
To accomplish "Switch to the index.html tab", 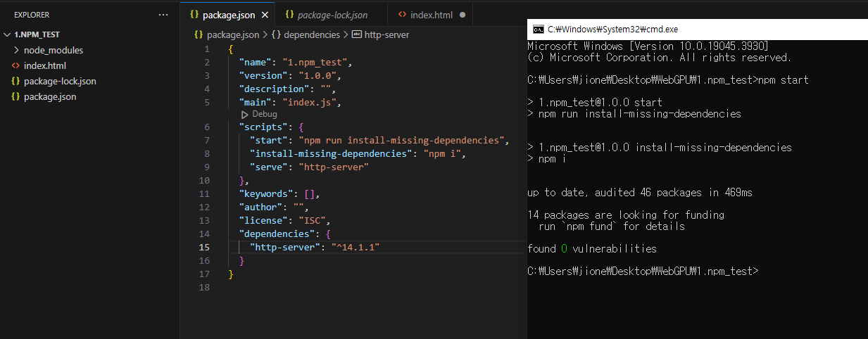I will [x=431, y=15].
